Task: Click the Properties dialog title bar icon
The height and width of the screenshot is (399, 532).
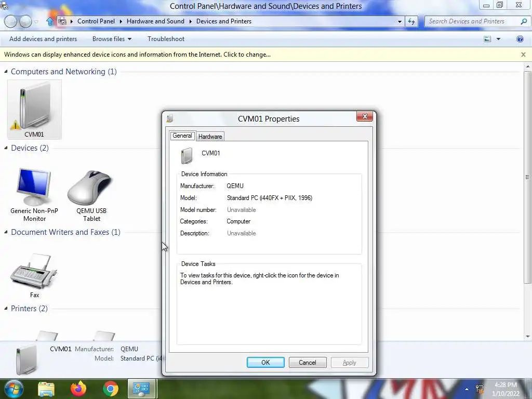Action: pos(170,118)
